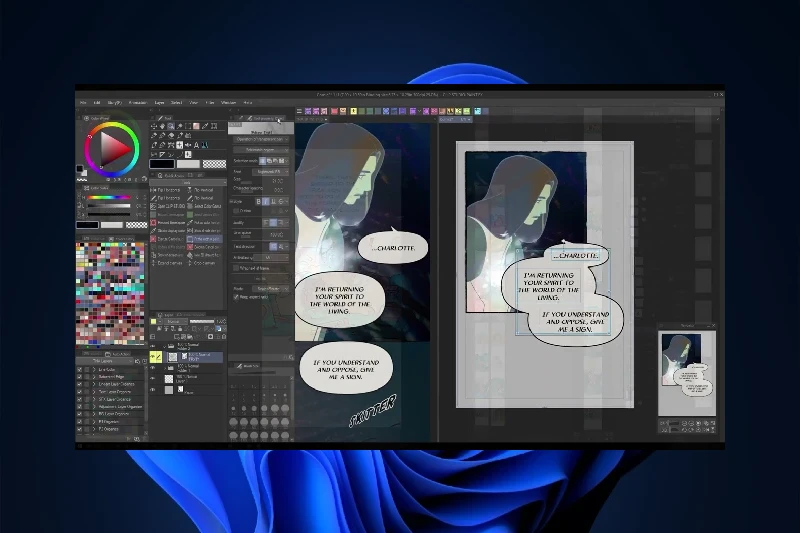The image size is (800, 533).
Task: Open the Filter menu
Action: 210,102
